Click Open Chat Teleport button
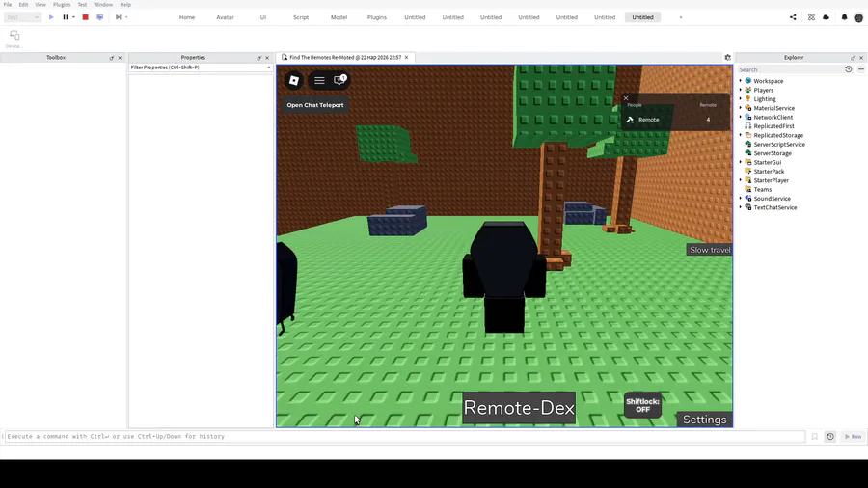 click(315, 105)
